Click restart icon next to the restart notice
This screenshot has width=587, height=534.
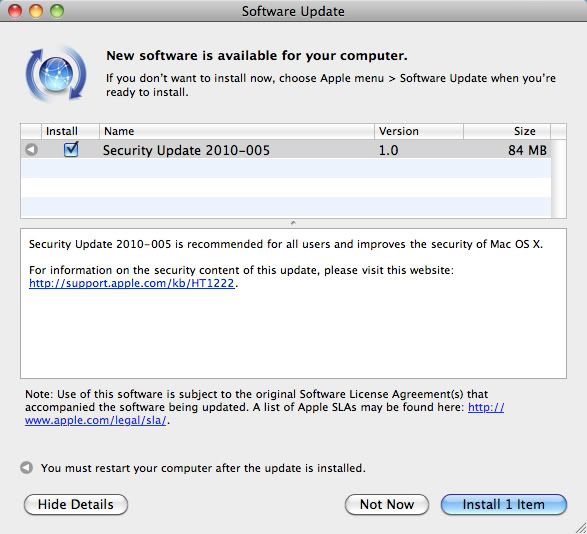pyautogui.click(x=27, y=468)
